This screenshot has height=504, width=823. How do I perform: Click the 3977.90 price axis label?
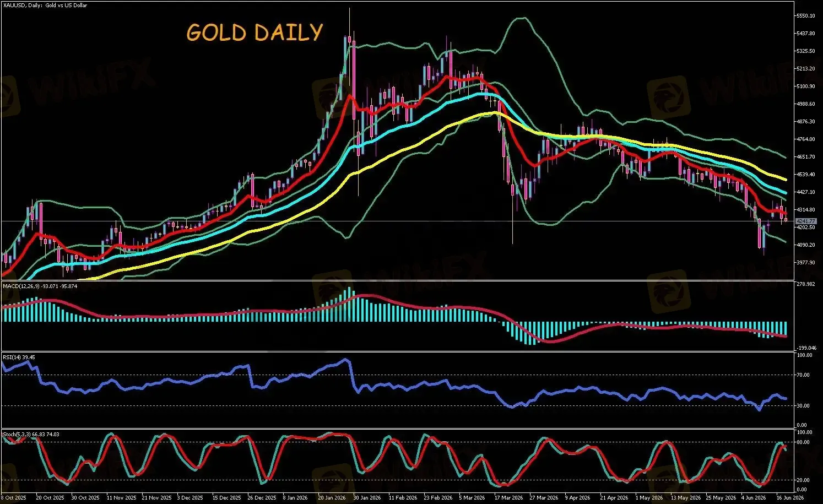tap(805, 263)
